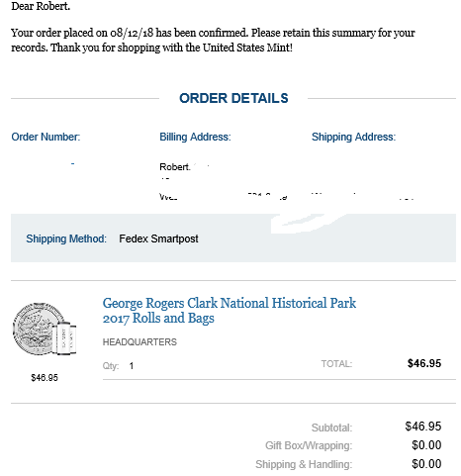
Task: Click the Dear Robert greeting
Action: click(x=41, y=6)
